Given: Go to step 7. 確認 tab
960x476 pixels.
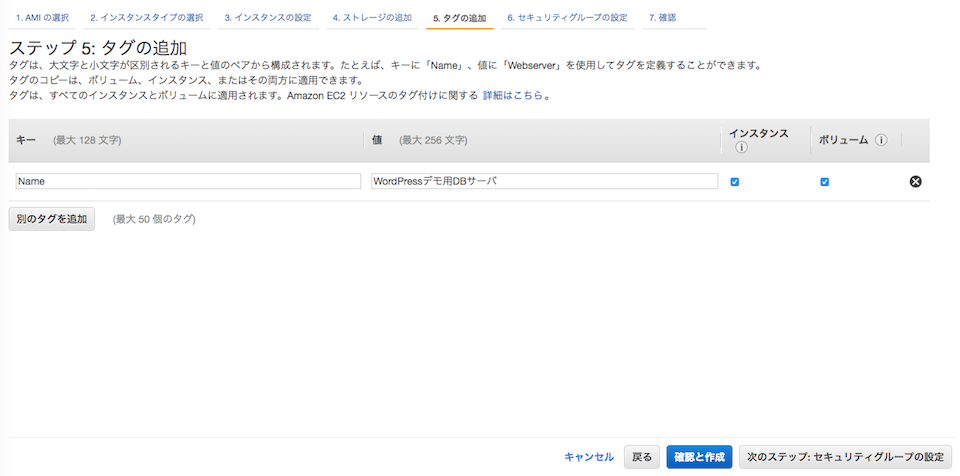Looking at the screenshot, I should 662,18.
